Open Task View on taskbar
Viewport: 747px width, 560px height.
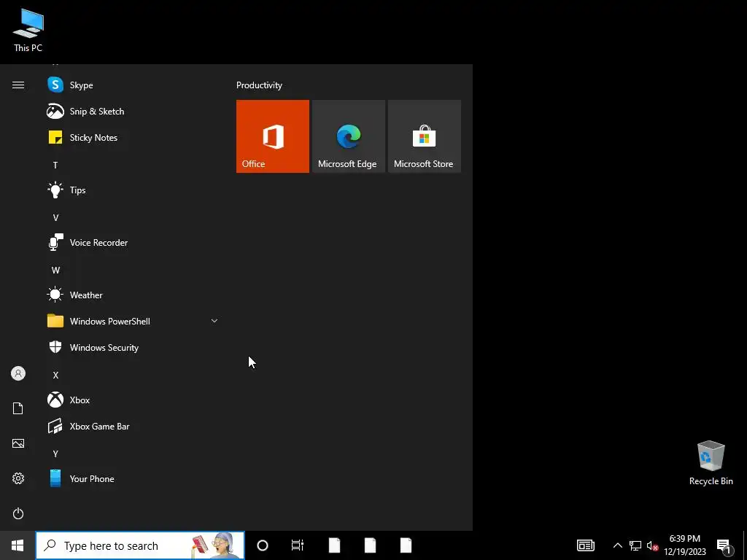coord(298,545)
